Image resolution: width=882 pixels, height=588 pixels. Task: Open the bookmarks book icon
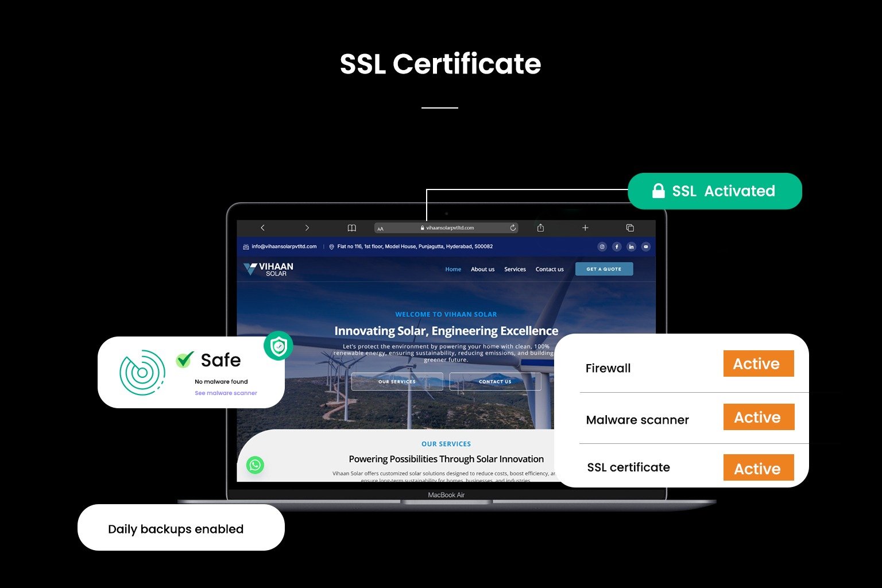352,228
